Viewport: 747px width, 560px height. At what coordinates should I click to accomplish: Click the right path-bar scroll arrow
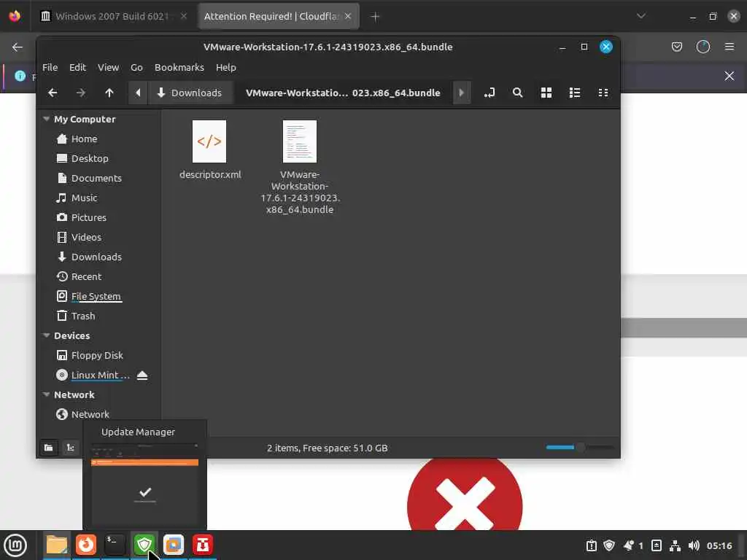[x=461, y=93]
